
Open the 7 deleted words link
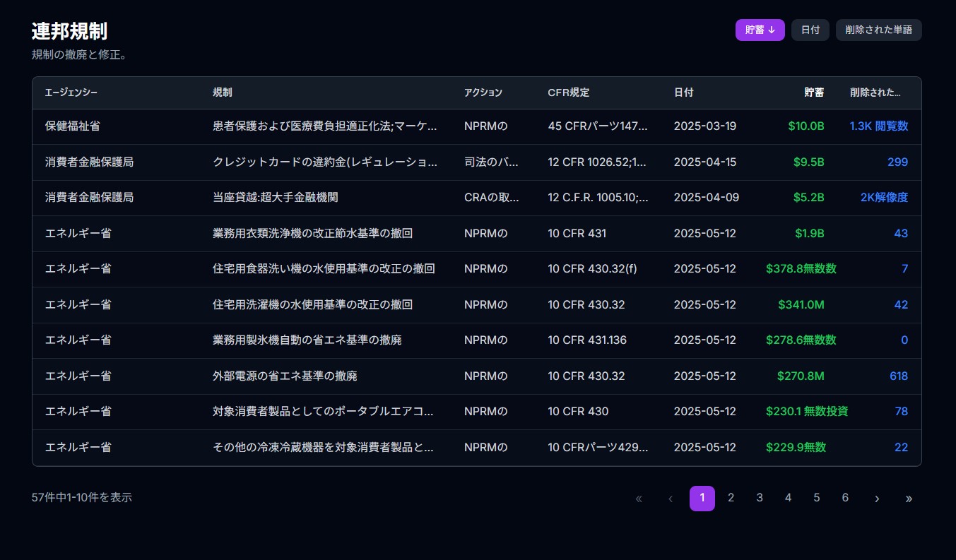pyautogui.click(x=905, y=269)
